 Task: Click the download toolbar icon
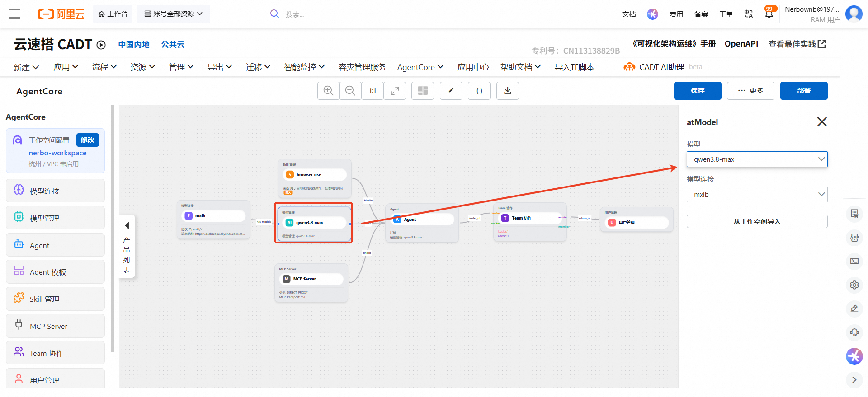pos(508,91)
